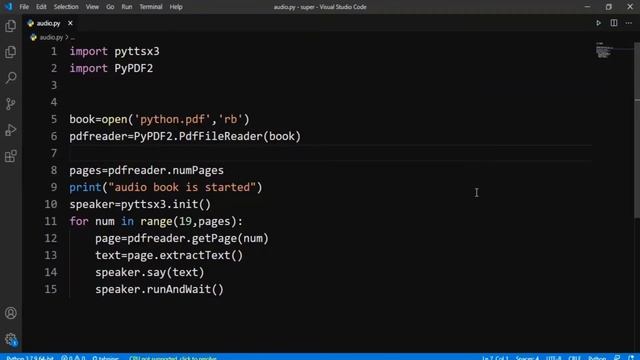
Task: Open the Manage gear icon
Action: [x=11, y=339]
